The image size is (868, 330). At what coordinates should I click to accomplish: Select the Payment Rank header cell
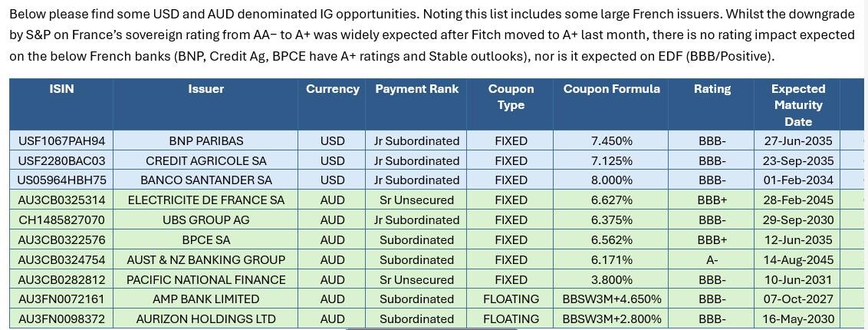[x=416, y=89]
